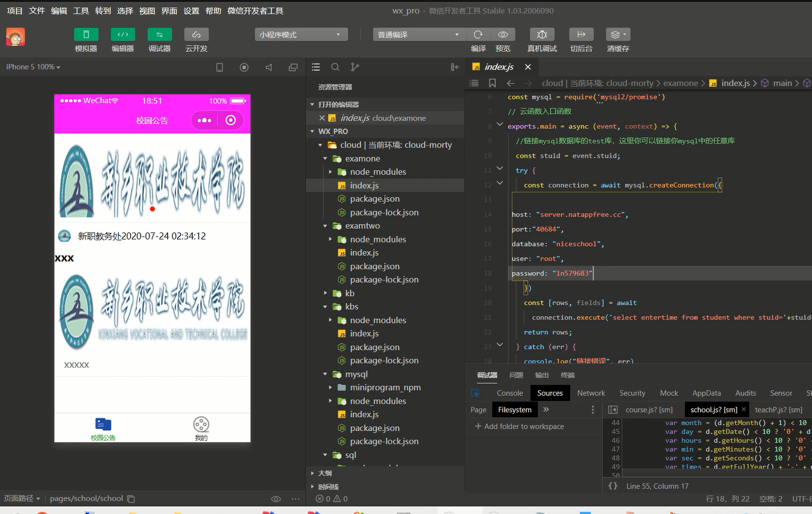Click the Cloud Development button

(196, 34)
